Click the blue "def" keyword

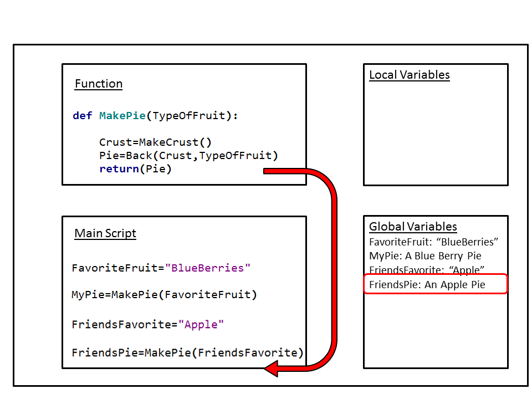83,116
